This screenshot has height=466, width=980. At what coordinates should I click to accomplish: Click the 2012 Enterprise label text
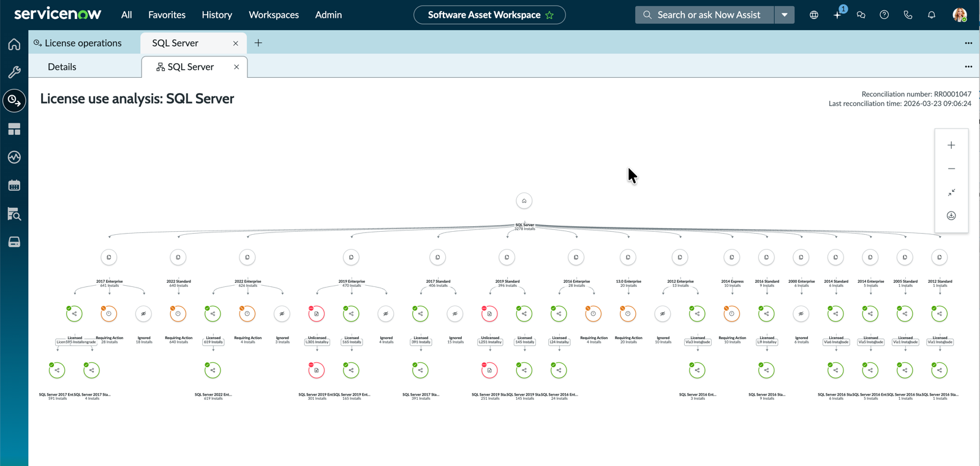pyautogui.click(x=680, y=281)
